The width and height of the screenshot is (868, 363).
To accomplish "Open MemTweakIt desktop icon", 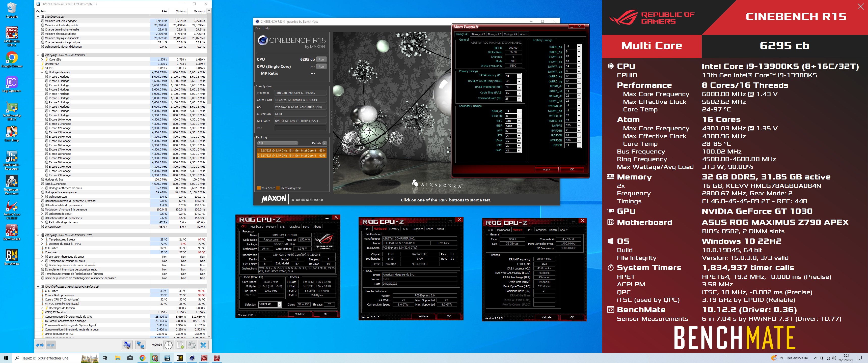I will pos(12,233).
